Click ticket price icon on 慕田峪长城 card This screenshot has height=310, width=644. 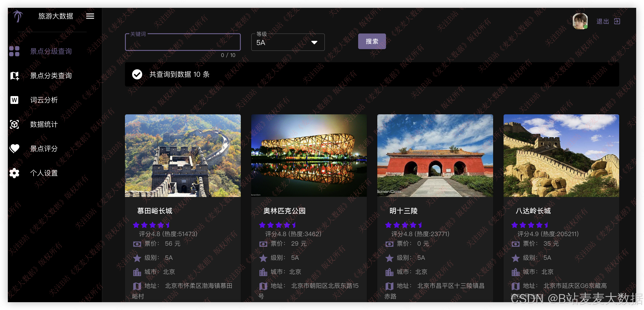[137, 244]
